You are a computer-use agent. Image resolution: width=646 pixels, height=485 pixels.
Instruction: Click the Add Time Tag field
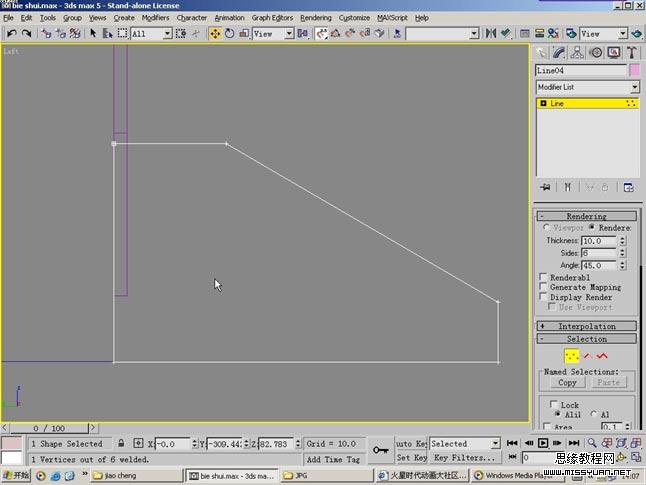pos(333,459)
